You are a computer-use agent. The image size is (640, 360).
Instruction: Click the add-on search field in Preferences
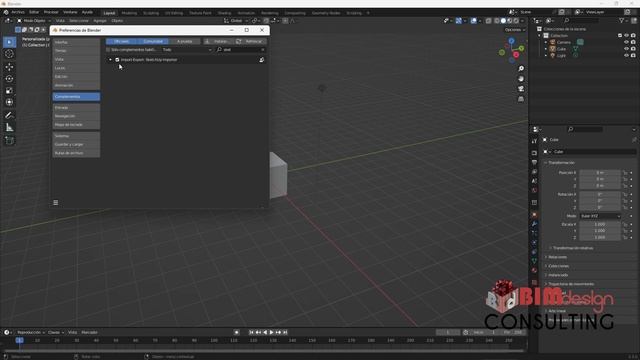pyautogui.click(x=241, y=50)
